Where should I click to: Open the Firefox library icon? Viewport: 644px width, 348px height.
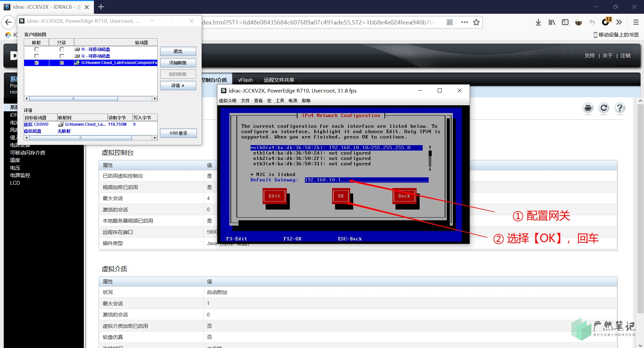pyautogui.click(x=552, y=22)
